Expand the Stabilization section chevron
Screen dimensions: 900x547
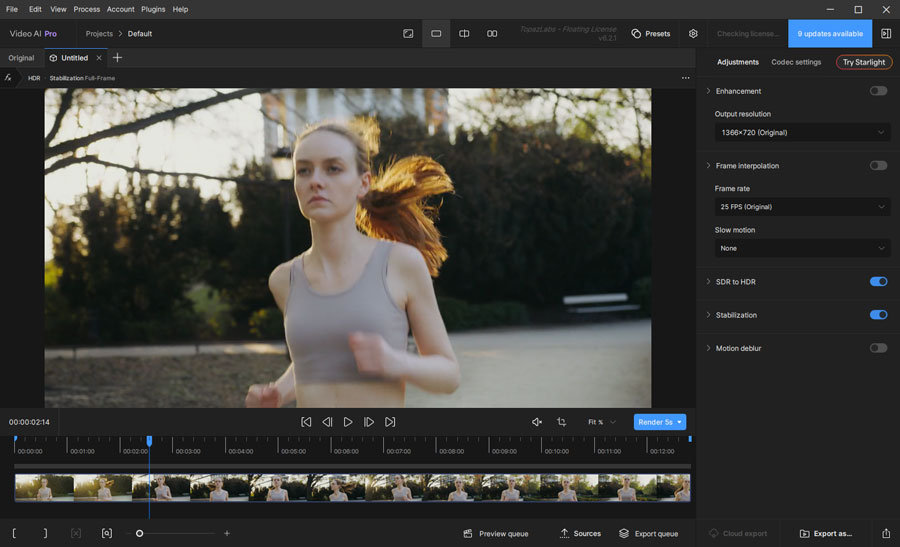coord(708,315)
